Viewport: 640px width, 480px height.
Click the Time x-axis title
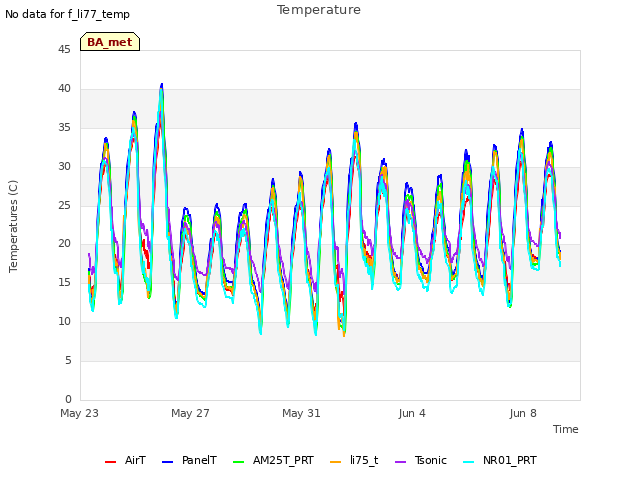tap(566, 429)
